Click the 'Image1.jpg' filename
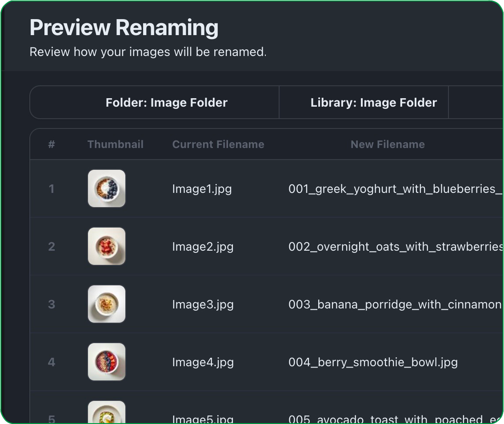The height and width of the screenshot is (424, 504). coord(202,189)
